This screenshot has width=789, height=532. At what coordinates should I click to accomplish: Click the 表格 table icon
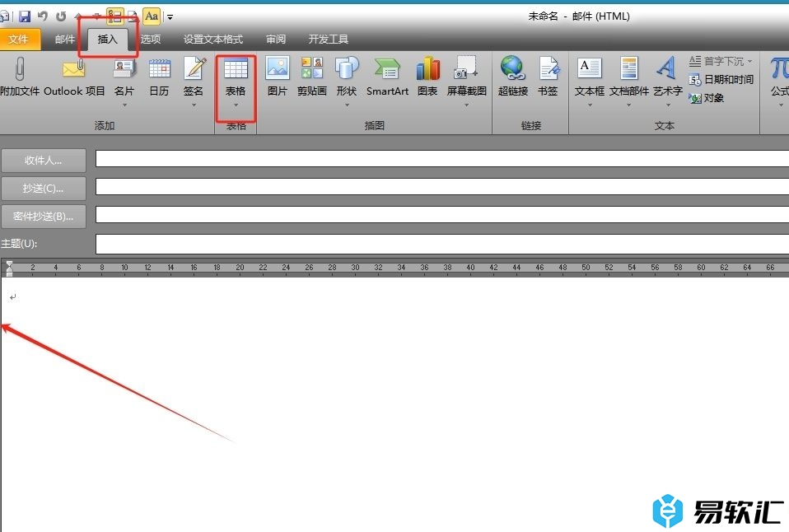(x=236, y=68)
